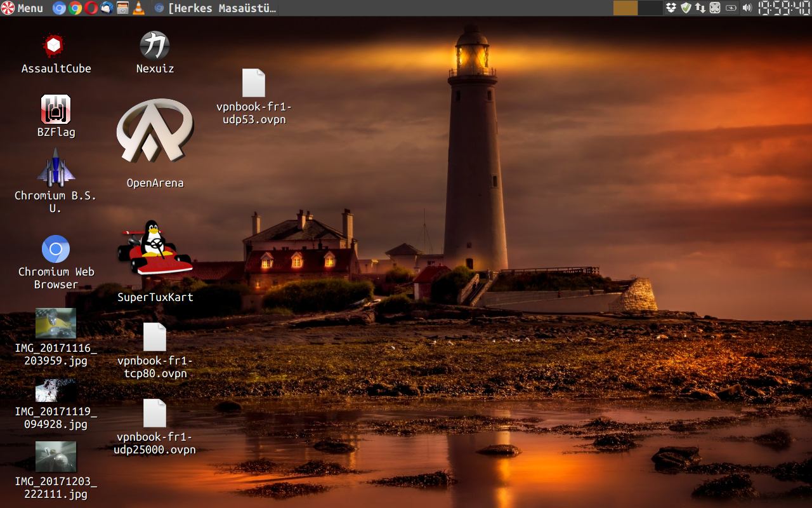
Task: Open the Menu launcher in top panel
Action: 22,8
